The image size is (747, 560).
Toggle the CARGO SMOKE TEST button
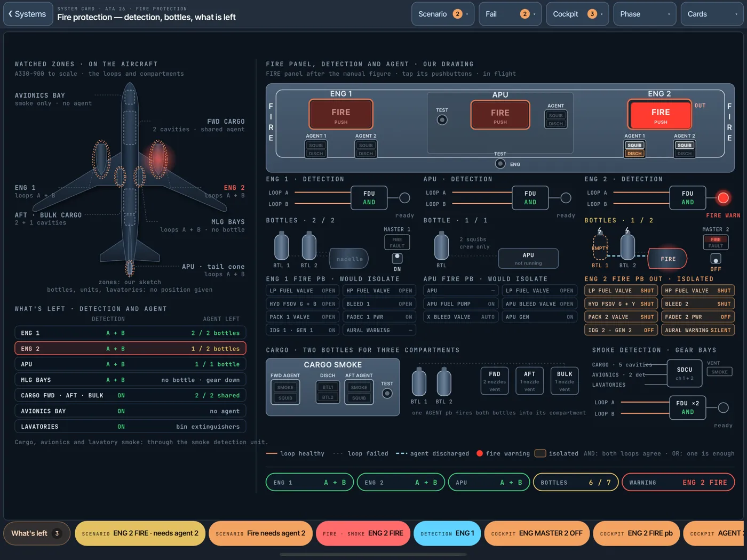[x=387, y=394]
